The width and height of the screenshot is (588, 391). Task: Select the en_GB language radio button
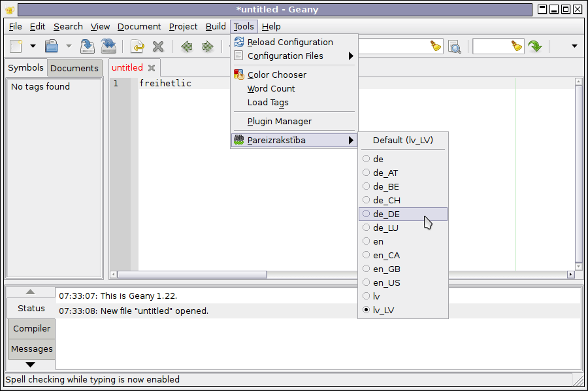click(366, 269)
